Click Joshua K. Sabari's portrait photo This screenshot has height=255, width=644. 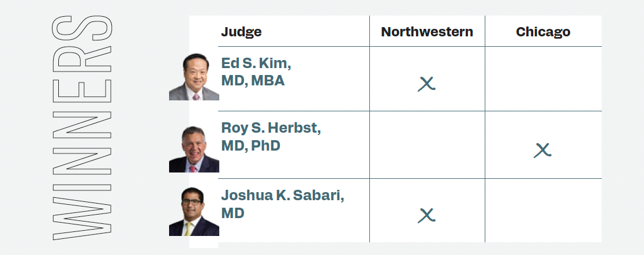pyautogui.click(x=194, y=212)
